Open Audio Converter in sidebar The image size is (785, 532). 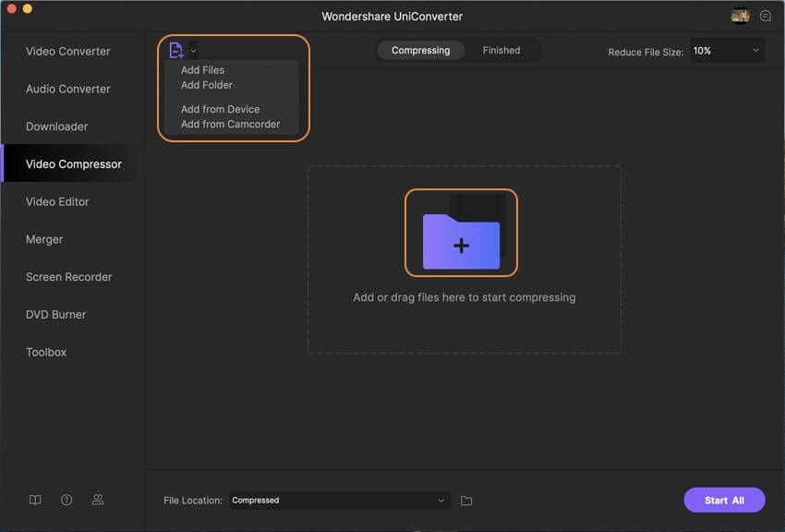pos(68,89)
